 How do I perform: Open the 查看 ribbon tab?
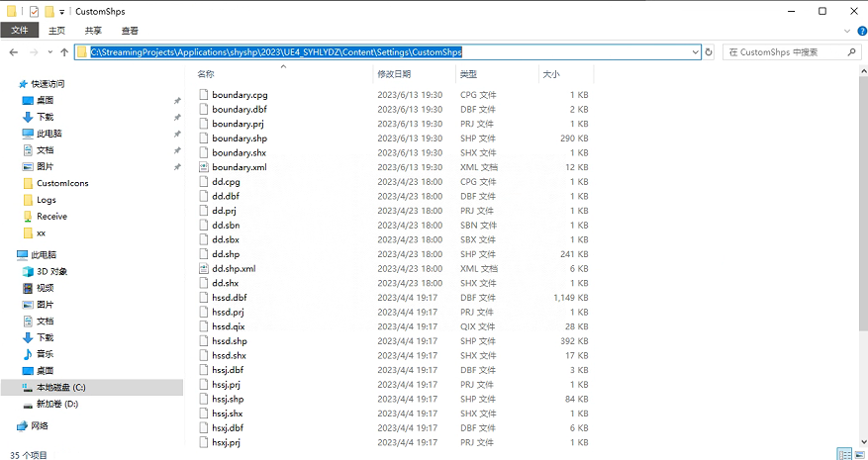130,31
